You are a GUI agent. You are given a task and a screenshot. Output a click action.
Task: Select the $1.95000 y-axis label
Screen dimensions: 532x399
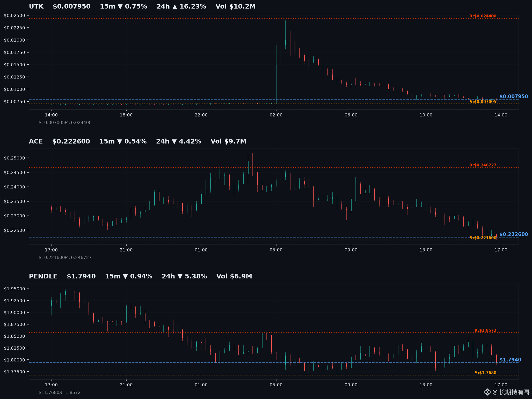point(14,289)
